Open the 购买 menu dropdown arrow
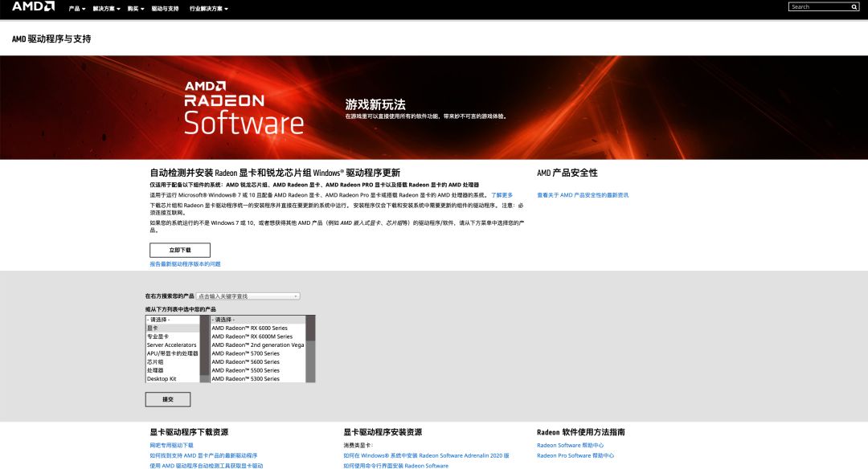This screenshot has width=868, height=469. 143,8
